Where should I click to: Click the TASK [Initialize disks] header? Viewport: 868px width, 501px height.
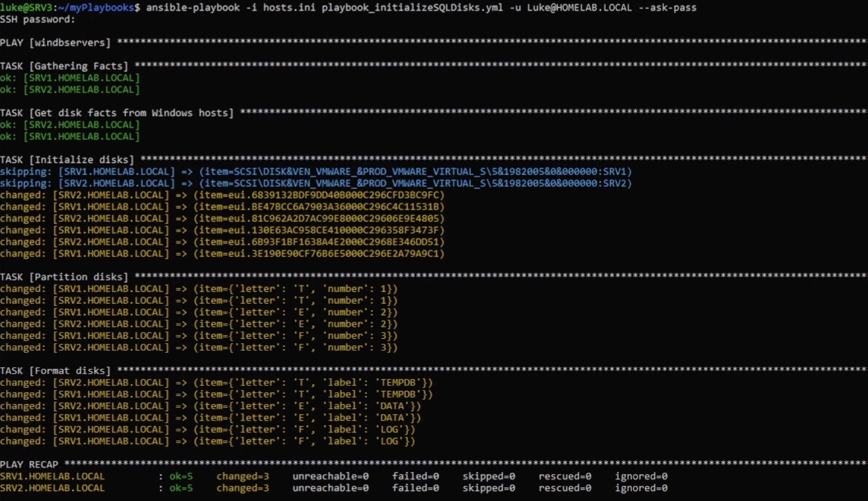(x=67, y=160)
